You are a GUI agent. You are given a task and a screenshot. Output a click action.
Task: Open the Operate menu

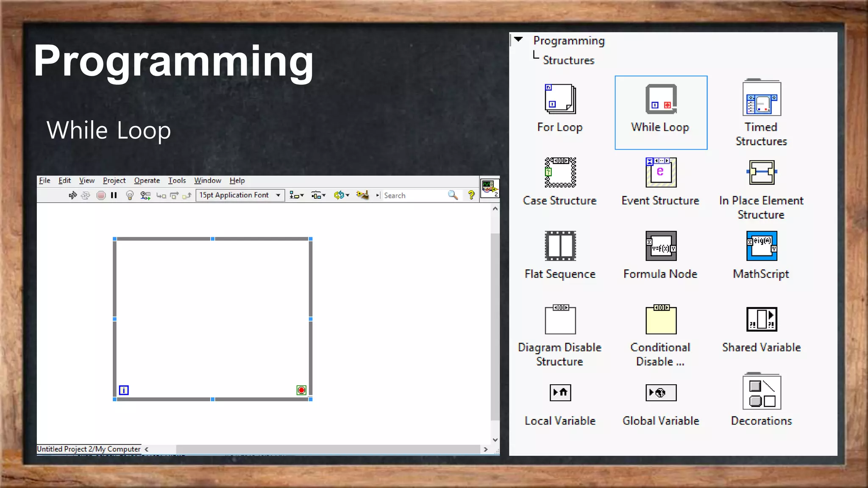[x=147, y=180]
